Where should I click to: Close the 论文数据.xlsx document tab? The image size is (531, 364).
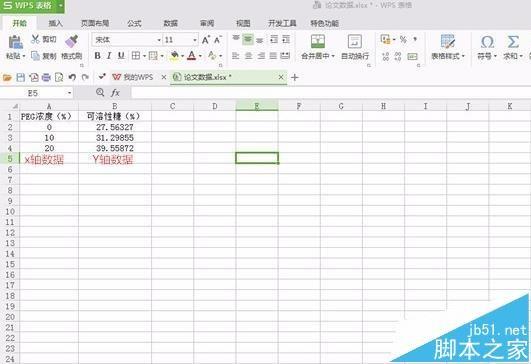pos(281,78)
